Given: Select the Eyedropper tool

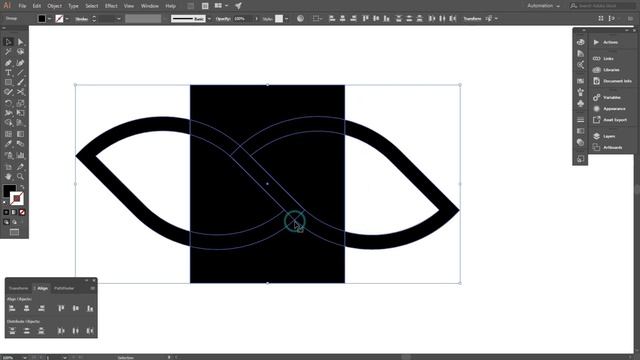Looking at the screenshot, I should click(8, 144).
